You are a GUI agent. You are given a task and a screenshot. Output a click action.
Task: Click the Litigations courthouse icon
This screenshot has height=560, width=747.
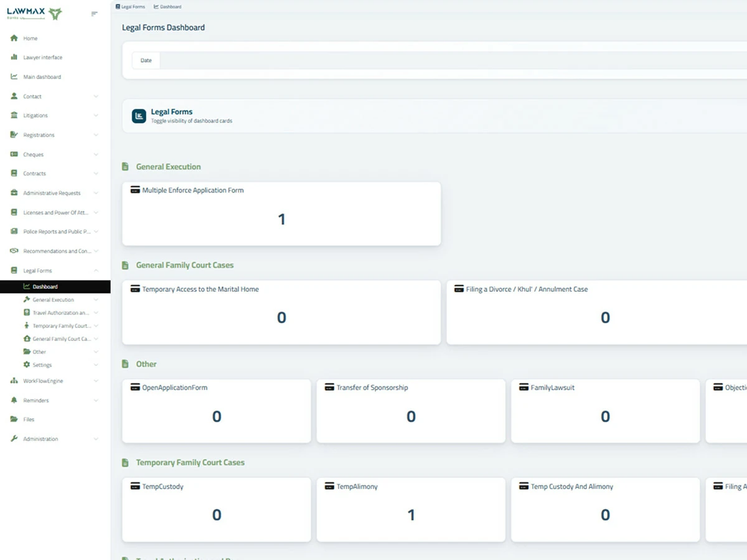pos(14,115)
